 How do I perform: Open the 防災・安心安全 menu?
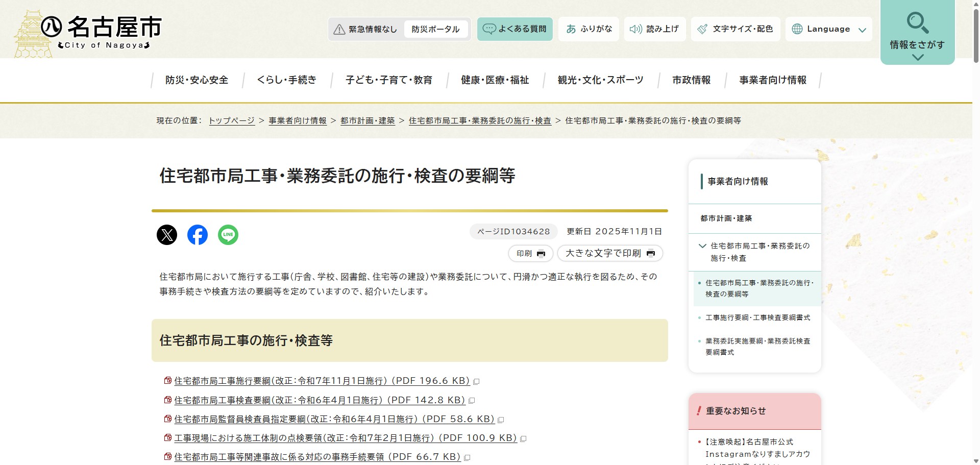tap(197, 80)
